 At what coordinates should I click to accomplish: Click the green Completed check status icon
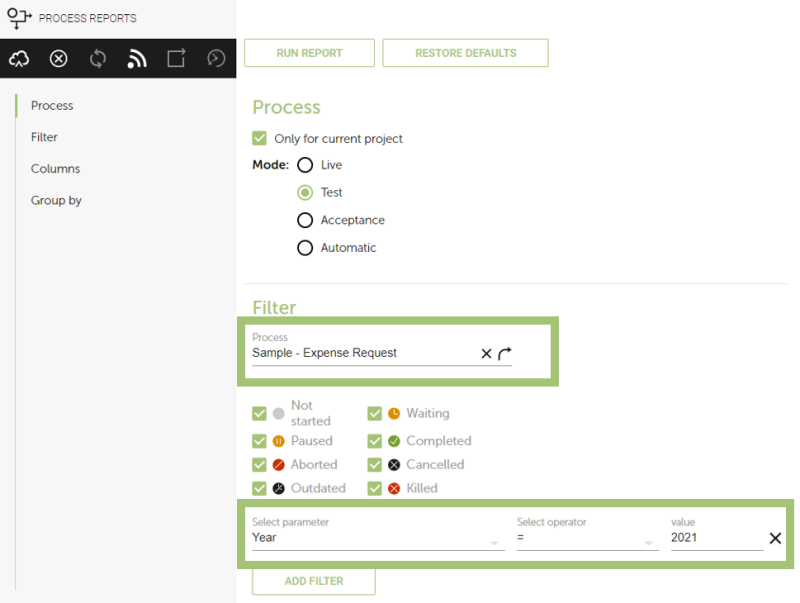point(394,441)
